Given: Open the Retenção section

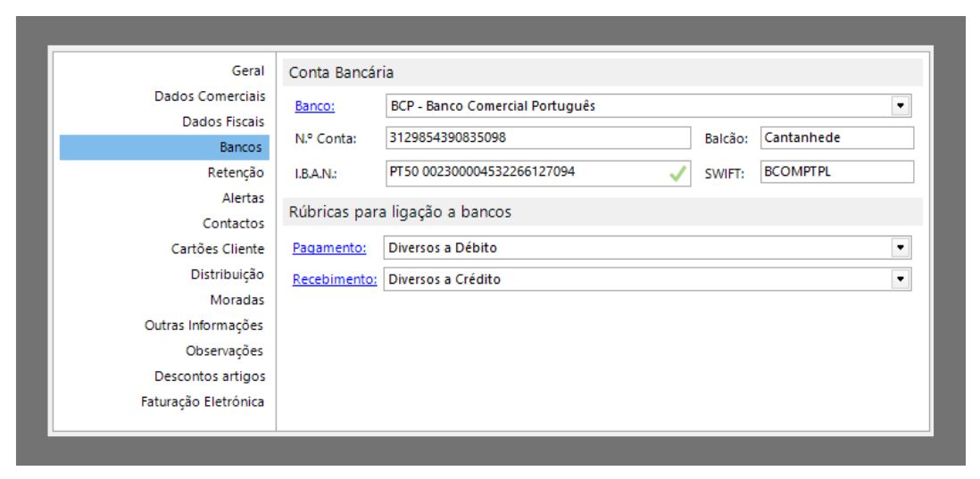Looking at the screenshot, I should click(236, 173).
